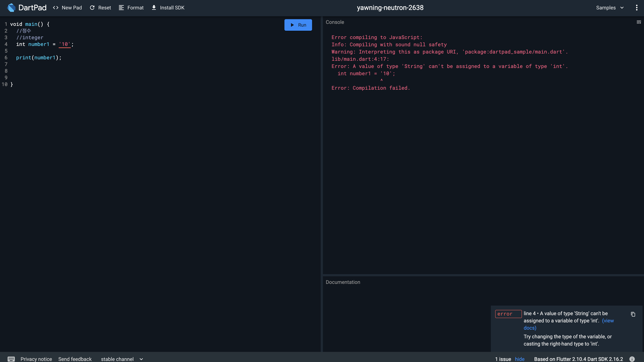Open the Samples dropdown
Screen dimensions: 644x362
pos(610,8)
